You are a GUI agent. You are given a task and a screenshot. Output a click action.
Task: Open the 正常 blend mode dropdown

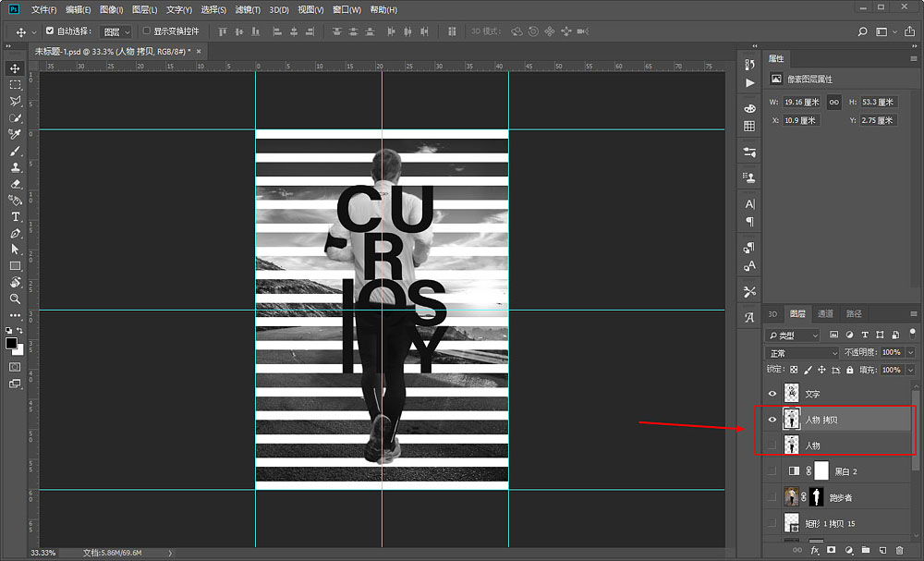[802, 353]
